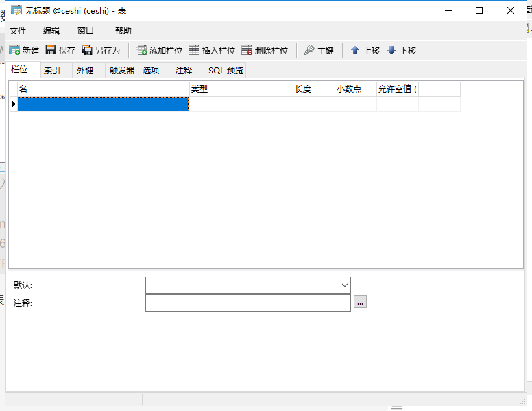Switch to the SQL 预览 tab

pyautogui.click(x=226, y=70)
